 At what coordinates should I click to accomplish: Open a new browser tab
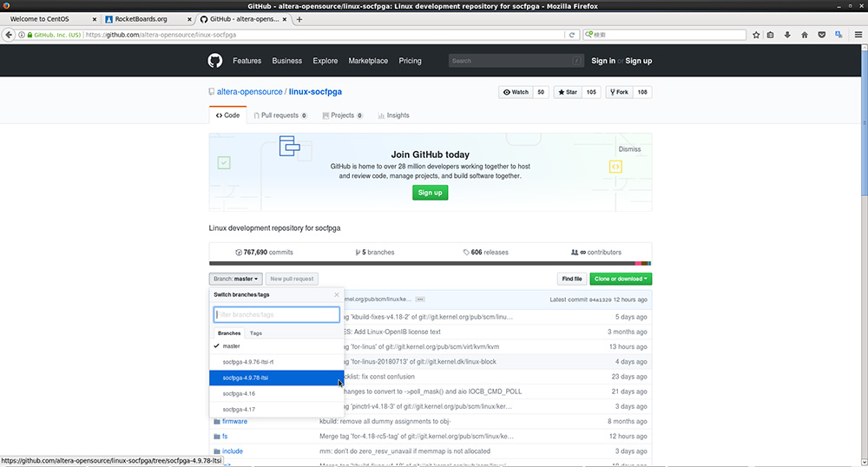click(x=299, y=19)
